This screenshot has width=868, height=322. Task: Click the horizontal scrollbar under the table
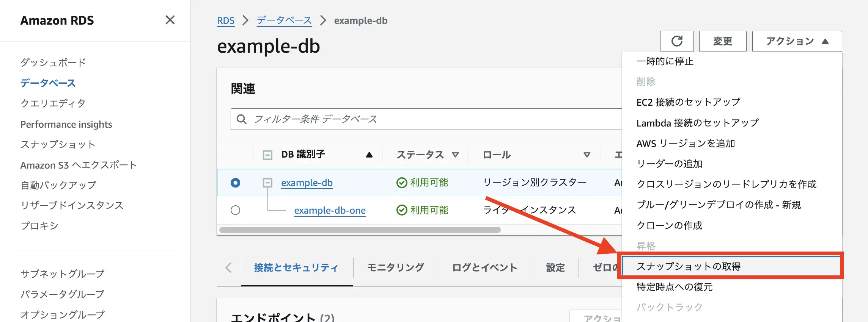(x=360, y=230)
